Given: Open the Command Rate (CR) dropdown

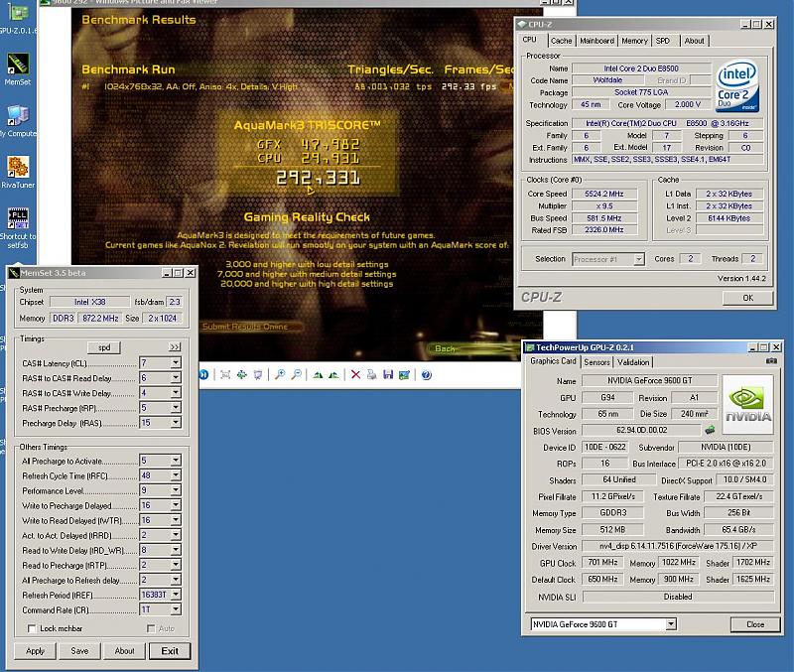Looking at the screenshot, I should (x=176, y=609).
